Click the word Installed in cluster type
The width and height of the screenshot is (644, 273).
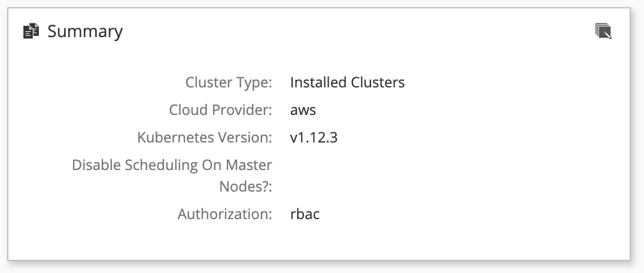point(318,82)
